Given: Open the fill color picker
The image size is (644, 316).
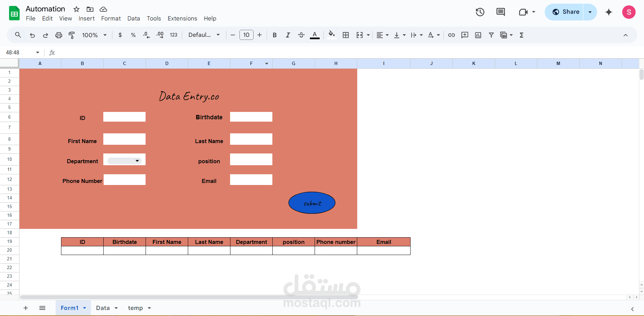Looking at the screenshot, I should 332,35.
